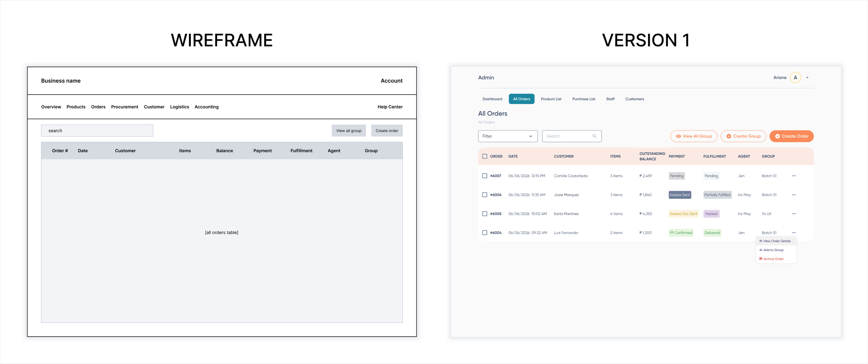Switch to the Dashboard tab

point(492,99)
